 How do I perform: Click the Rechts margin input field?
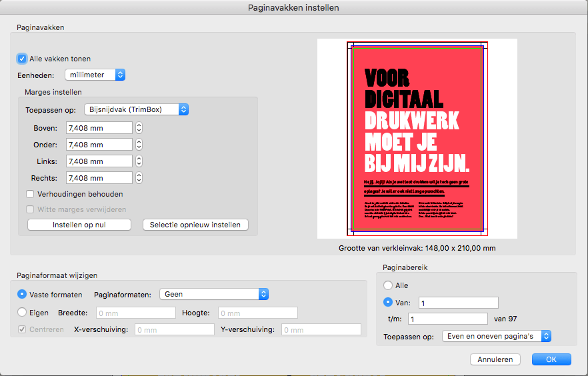tap(99, 178)
